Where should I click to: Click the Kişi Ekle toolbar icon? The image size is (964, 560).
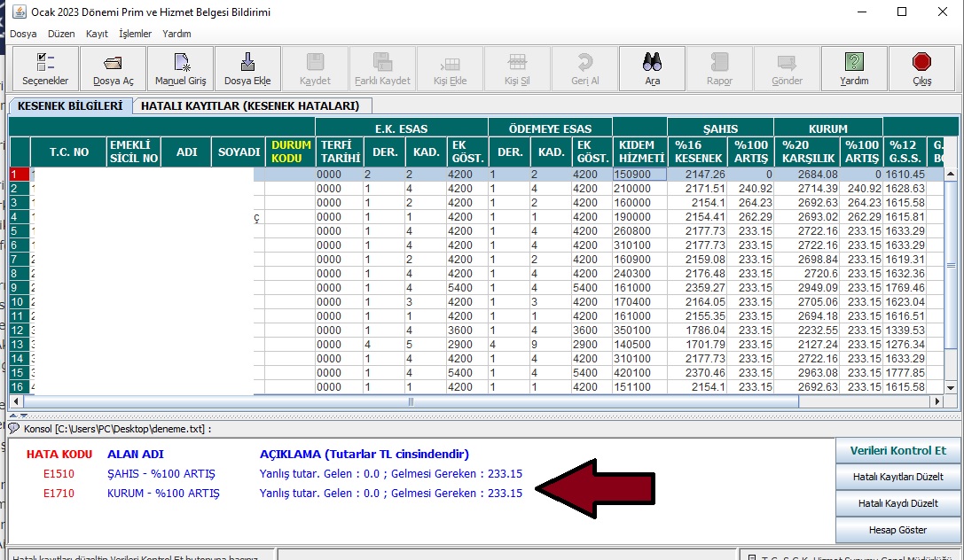click(450, 69)
